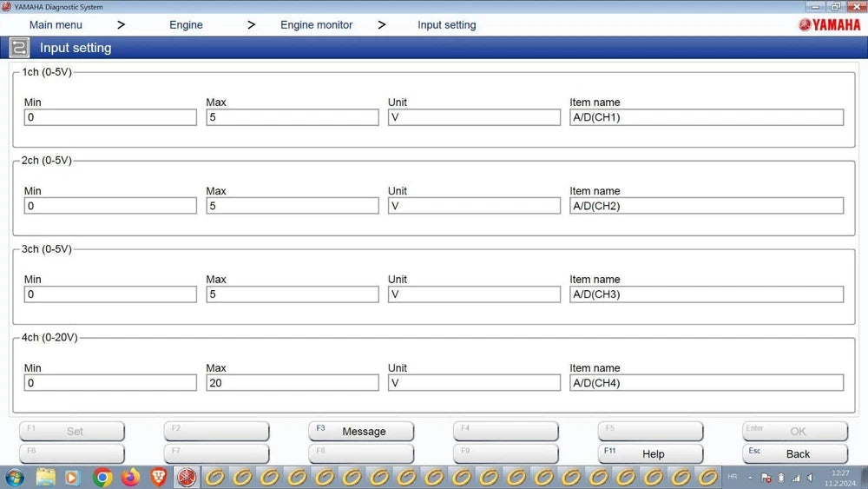Click Min field of 3ch
Viewport: 868px width, 489px height.
click(110, 294)
